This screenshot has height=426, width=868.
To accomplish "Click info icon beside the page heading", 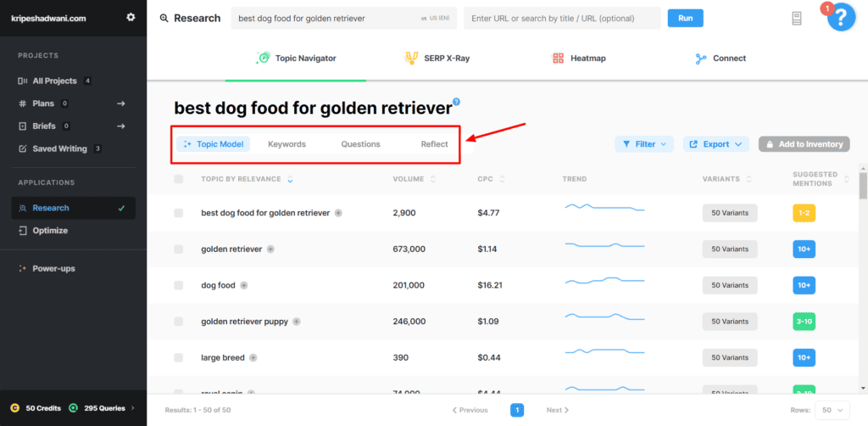I will click(456, 101).
